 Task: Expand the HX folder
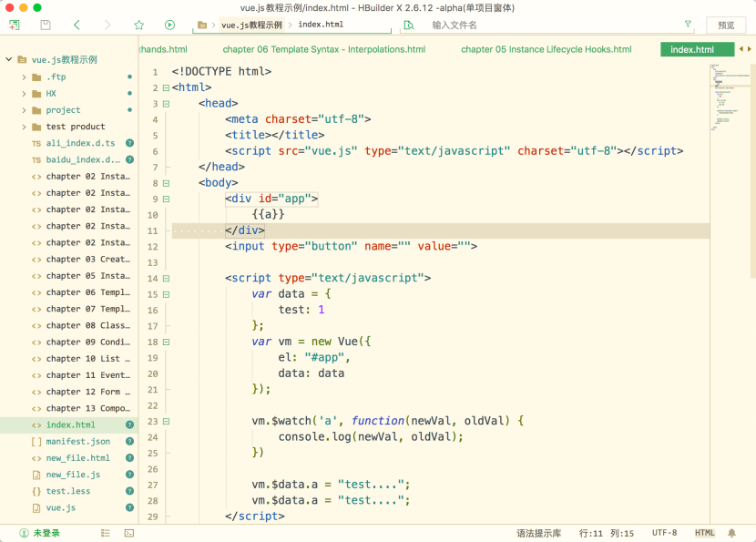pyautogui.click(x=24, y=94)
